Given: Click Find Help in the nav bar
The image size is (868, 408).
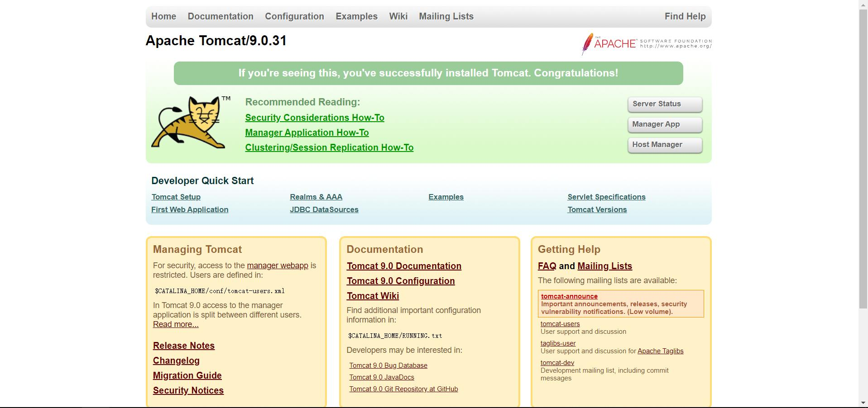Looking at the screenshot, I should coord(685,16).
